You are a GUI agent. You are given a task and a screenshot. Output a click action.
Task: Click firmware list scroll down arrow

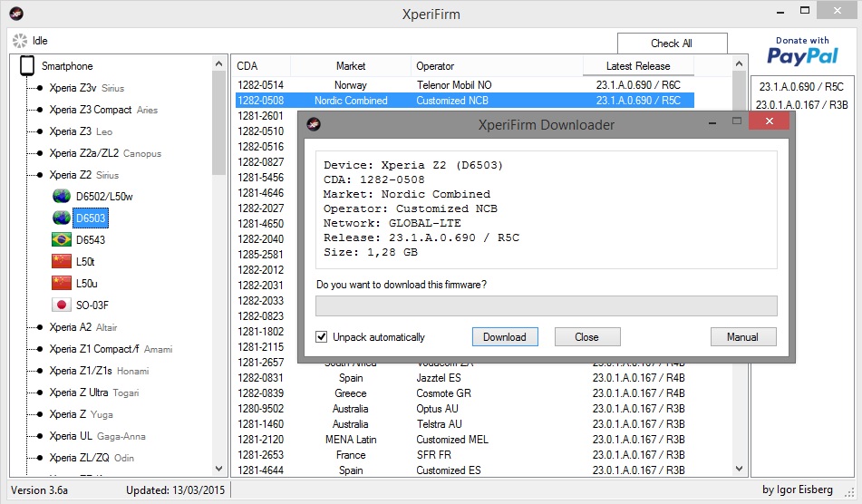pos(740,469)
